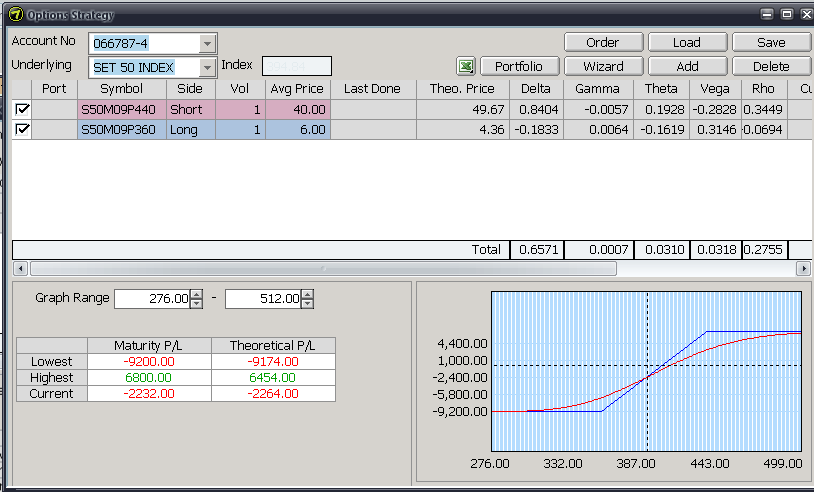Image resolution: width=814 pixels, height=492 pixels.
Task: Click the Delete button
Action: click(771, 66)
